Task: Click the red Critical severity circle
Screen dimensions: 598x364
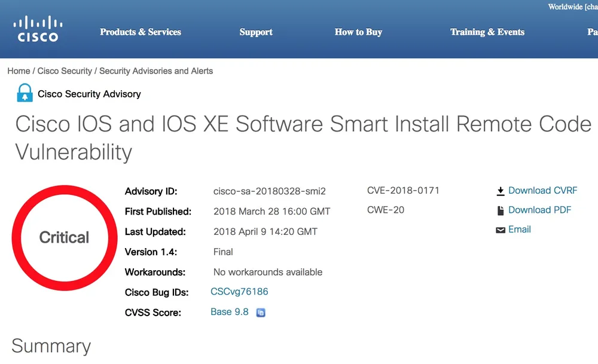Action: click(x=64, y=237)
